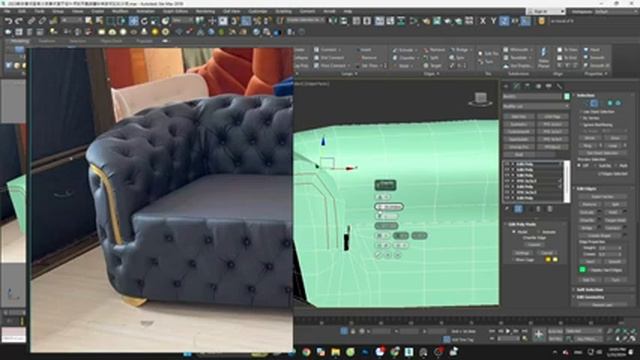Switch to the Freeform ribbon tab
The width and height of the screenshot is (640, 360).
click(x=47, y=41)
